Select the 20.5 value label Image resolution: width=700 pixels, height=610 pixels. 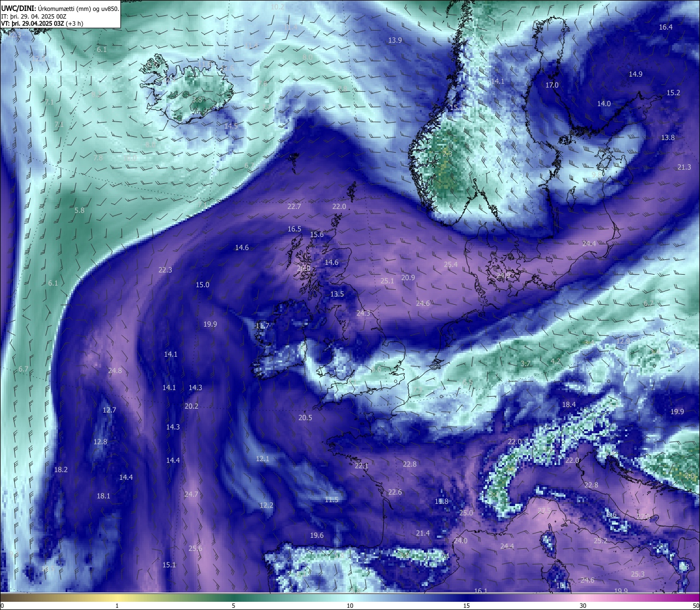coord(305,417)
